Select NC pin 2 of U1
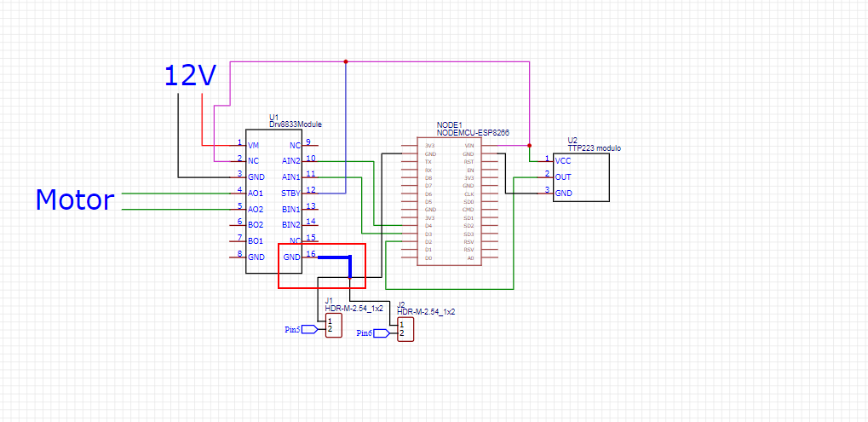The image size is (868, 422). click(x=253, y=161)
